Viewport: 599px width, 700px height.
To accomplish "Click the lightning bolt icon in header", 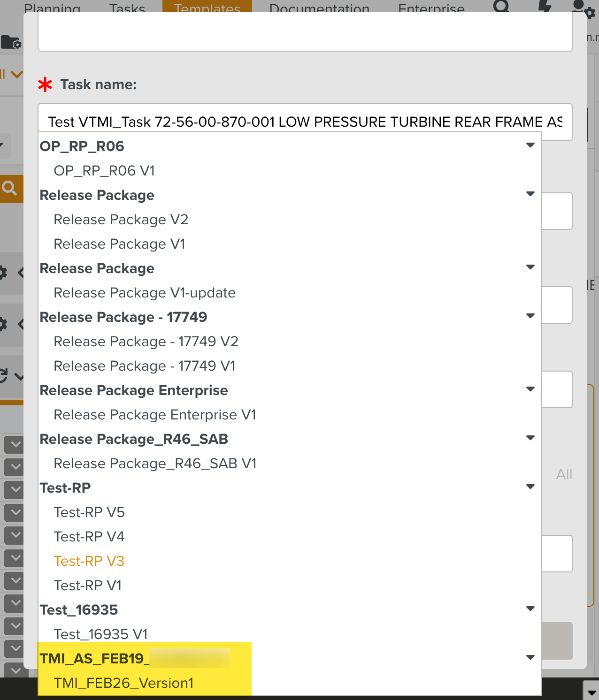I will point(545,6).
